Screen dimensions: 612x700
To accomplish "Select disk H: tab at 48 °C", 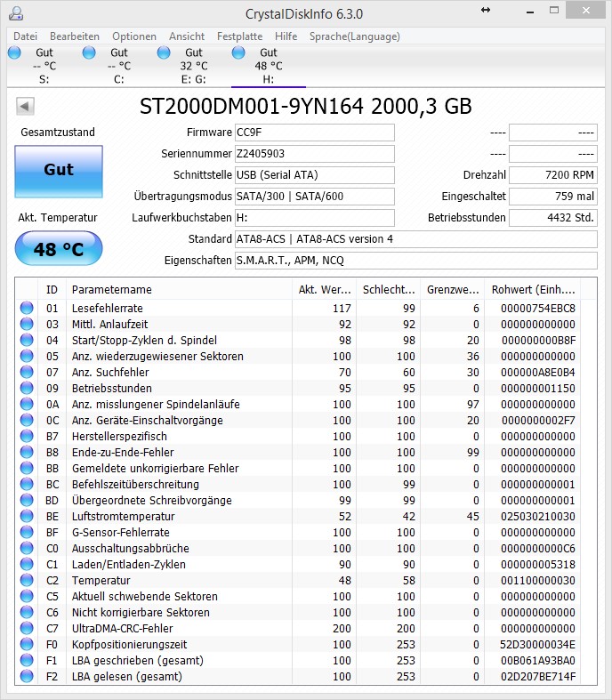I will 269,66.
